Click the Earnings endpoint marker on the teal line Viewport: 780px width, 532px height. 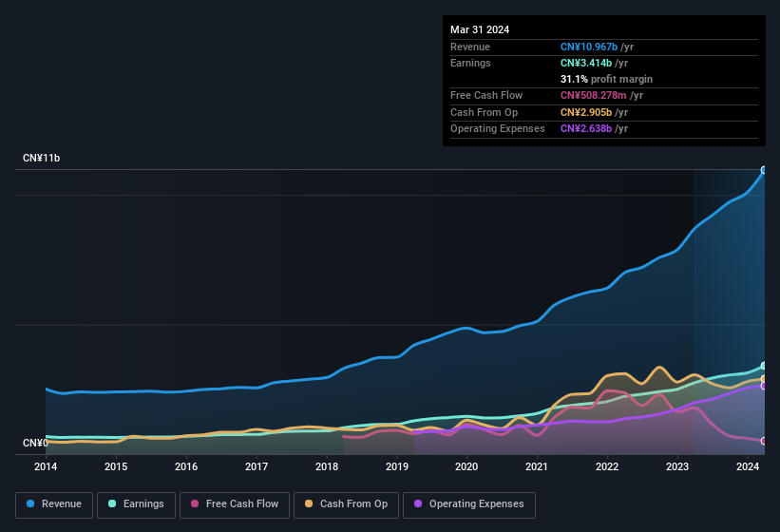(x=764, y=366)
